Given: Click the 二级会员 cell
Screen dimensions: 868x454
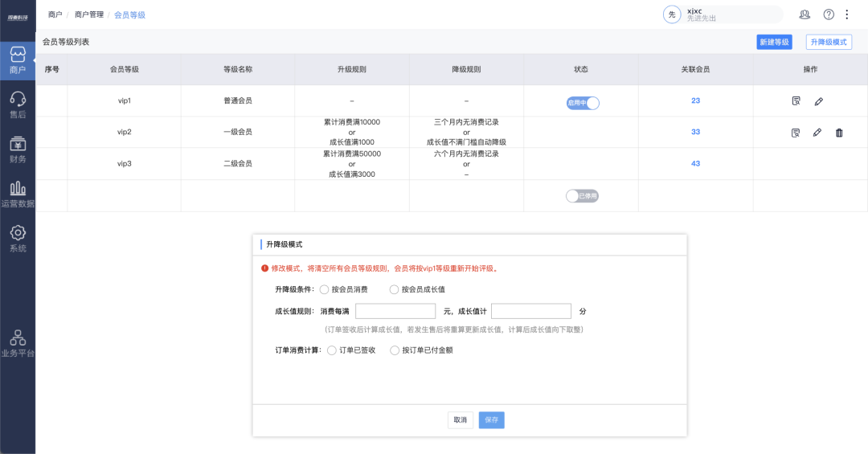Looking at the screenshot, I should (x=237, y=163).
